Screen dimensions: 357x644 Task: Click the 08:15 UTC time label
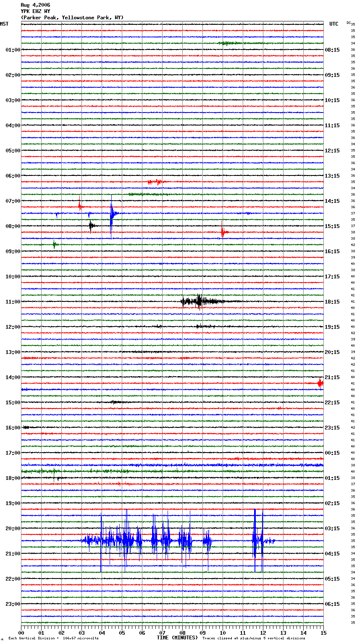click(x=332, y=50)
